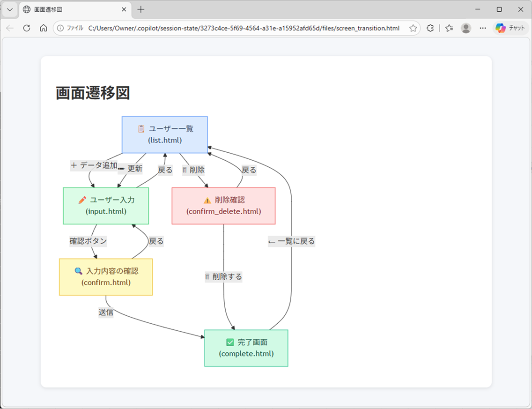Add page to favorites via star icon
This screenshot has width=532, height=409.
(413, 28)
